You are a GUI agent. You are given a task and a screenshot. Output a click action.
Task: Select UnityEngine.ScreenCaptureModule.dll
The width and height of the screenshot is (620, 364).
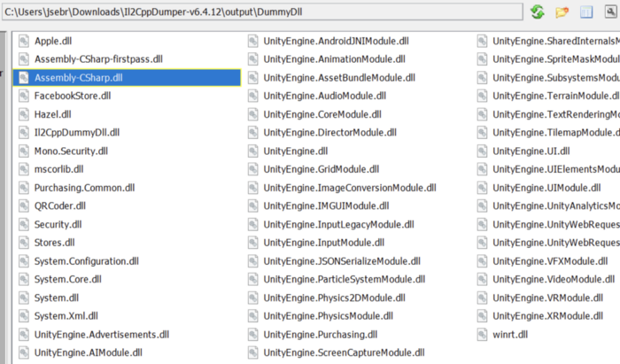pyautogui.click(x=344, y=352)
